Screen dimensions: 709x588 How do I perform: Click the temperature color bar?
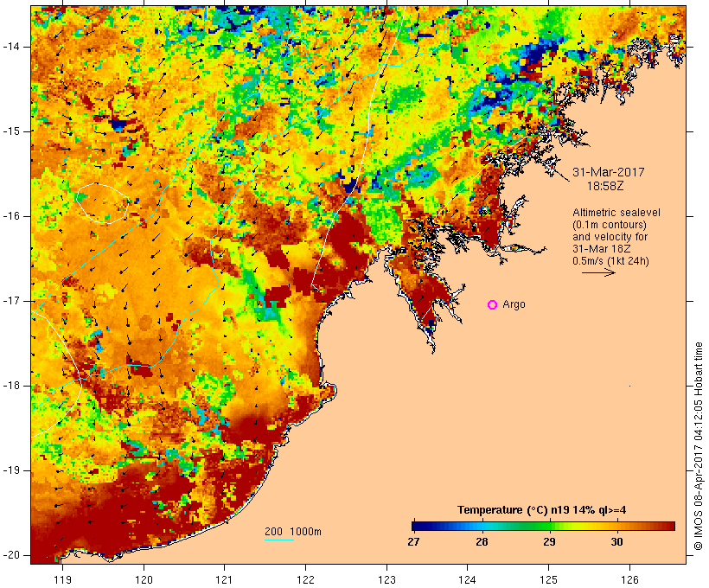tap(543, 526)
